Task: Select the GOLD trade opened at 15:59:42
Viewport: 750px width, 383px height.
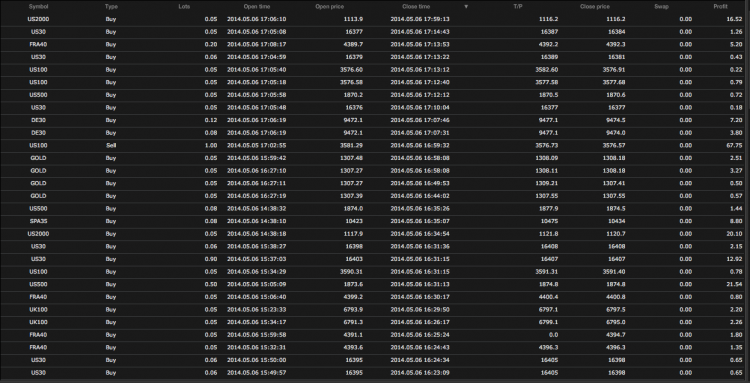Action: click(x=375, y=158)
